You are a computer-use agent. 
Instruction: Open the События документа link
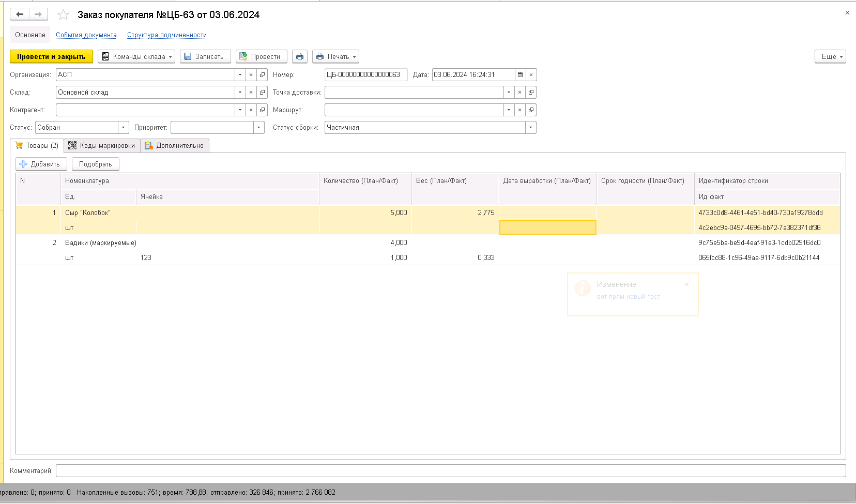(x=86, y=35)
